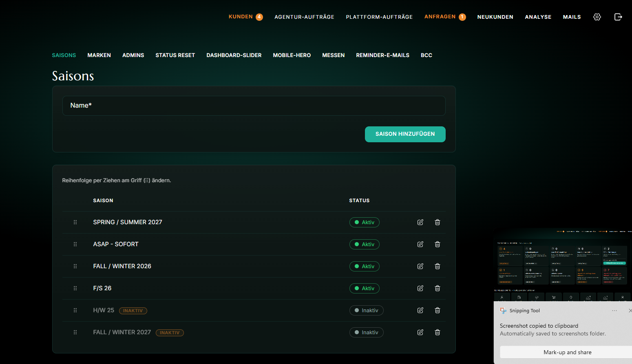Screen dimensions: 632x364
Task: Click drag handle of F/S 26 row
Action: pyautogui.click(x=75, y=288)
